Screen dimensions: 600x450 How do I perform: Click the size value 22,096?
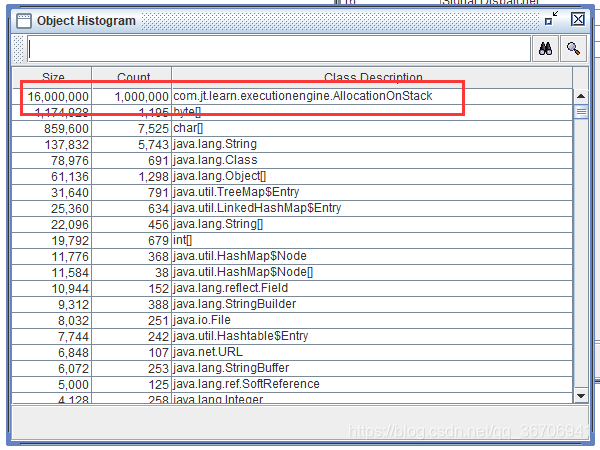(70, 225)
